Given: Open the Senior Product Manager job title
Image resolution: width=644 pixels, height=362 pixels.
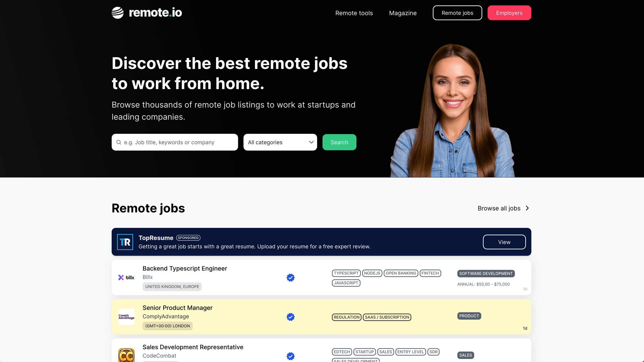Looking at the screenshot, I should pyautogui.click(x=177, y=308).
